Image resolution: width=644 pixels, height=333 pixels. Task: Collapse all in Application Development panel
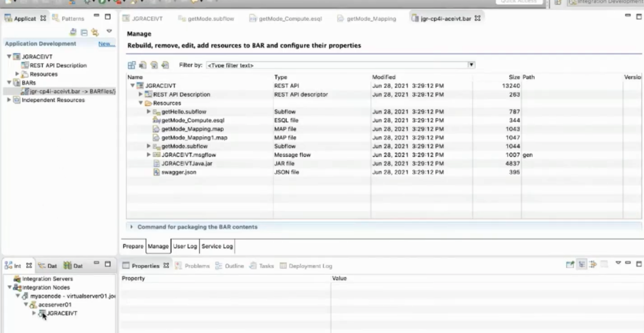click(84, 32)
